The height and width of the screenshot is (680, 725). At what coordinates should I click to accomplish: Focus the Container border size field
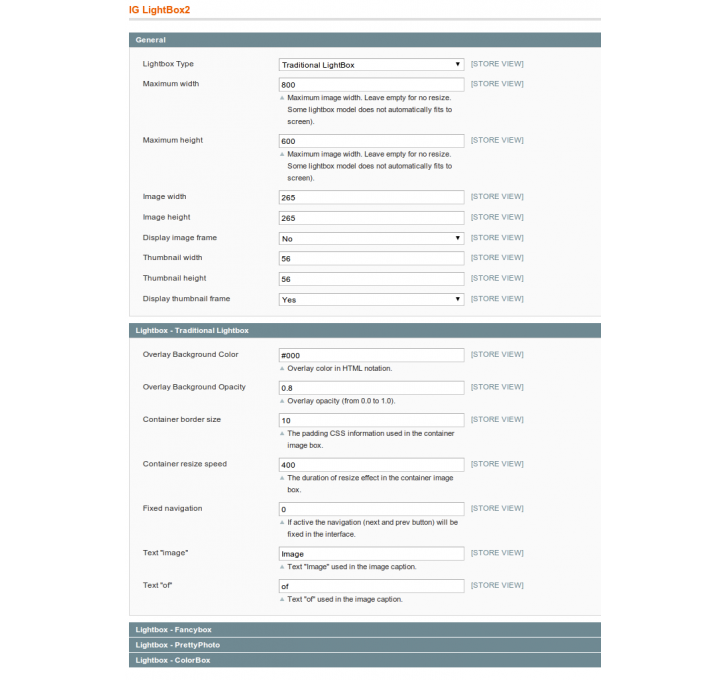[371, 420]
